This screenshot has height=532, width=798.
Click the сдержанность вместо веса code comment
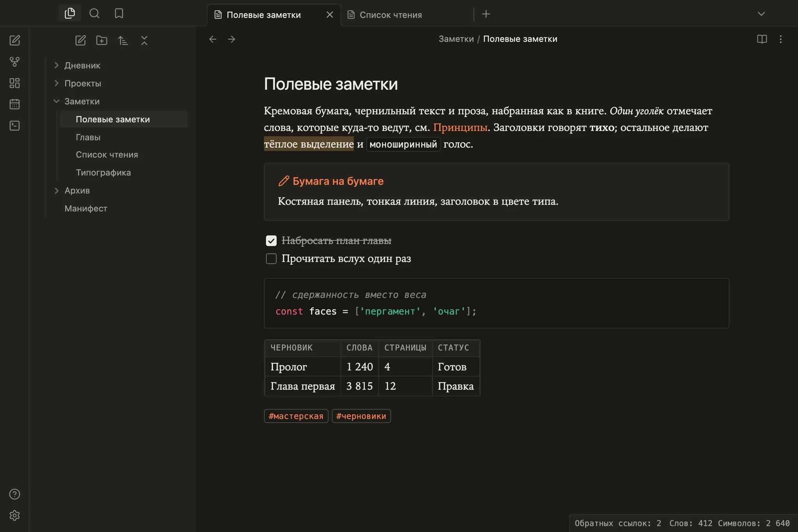point(351,295)
